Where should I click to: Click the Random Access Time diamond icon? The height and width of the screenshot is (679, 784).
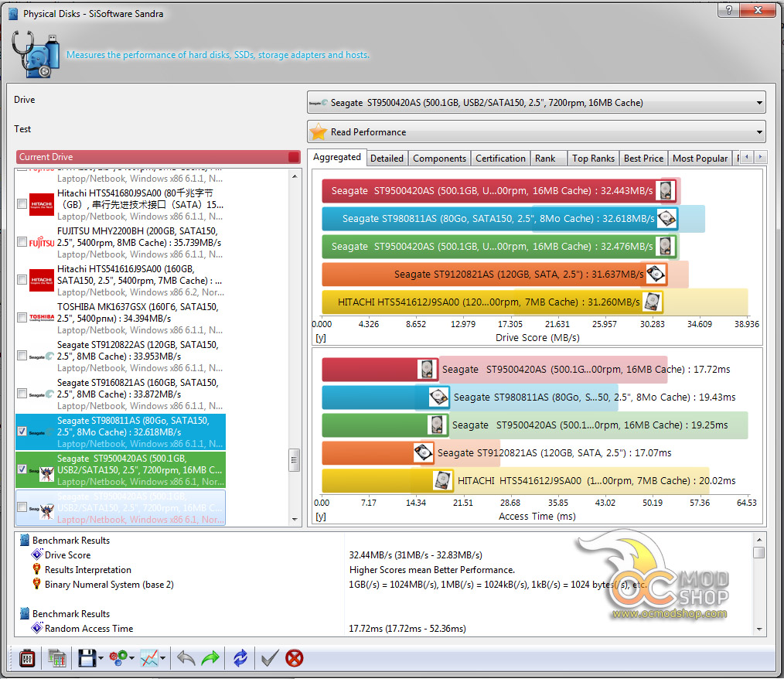tap(37, 627)
